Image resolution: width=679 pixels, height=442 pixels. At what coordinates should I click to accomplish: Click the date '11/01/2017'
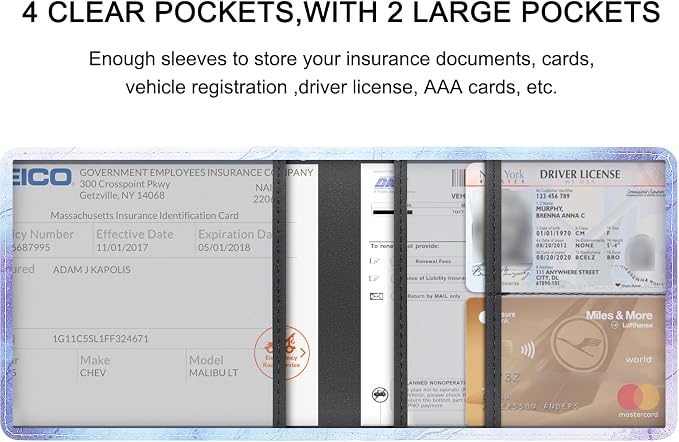coord(122,248)
